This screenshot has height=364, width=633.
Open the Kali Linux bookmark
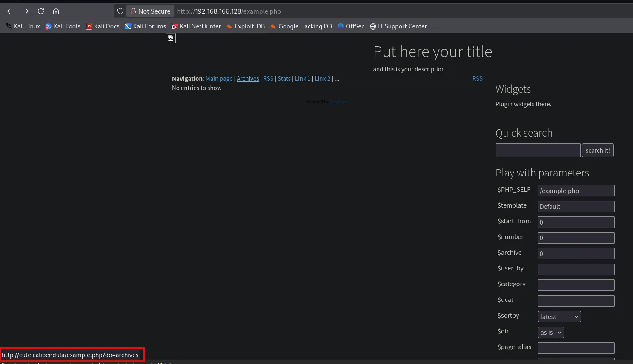[23, 26]
